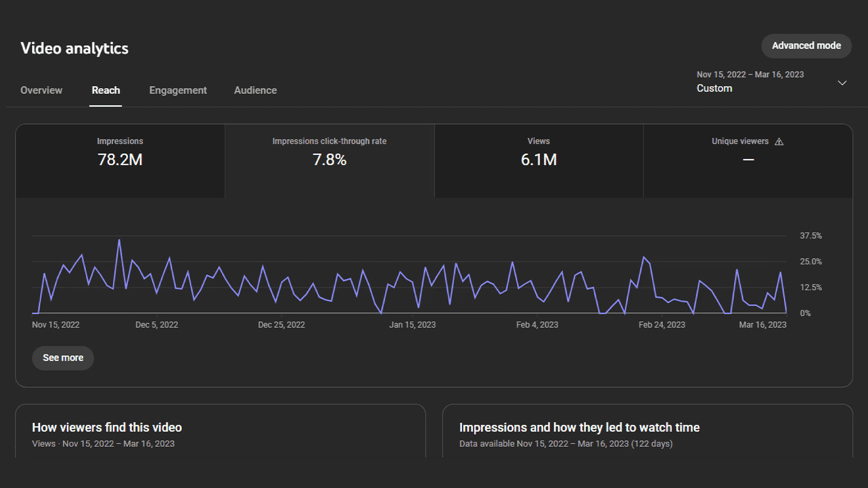Viewport: 868px width, 488px height.
Task: Click the Nov 15, 2022 axis label
Action: point(56,325)
